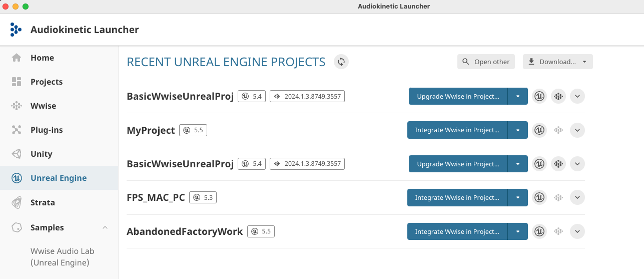The image size is (644, 279).
Task: Click Unreal icon in AbandonedFactoryWork row
Action: (x=539, y=231)
